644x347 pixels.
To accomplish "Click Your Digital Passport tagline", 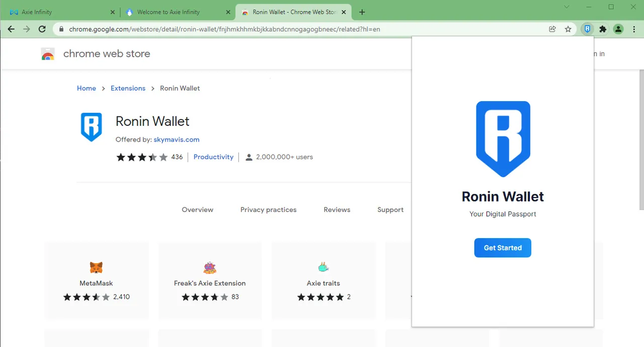I will (503, 214).
